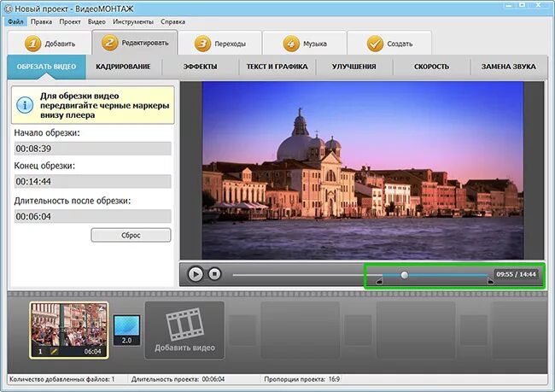Play the video preview
This screenshot has width=555, height=392.
(x=196, y=274)
